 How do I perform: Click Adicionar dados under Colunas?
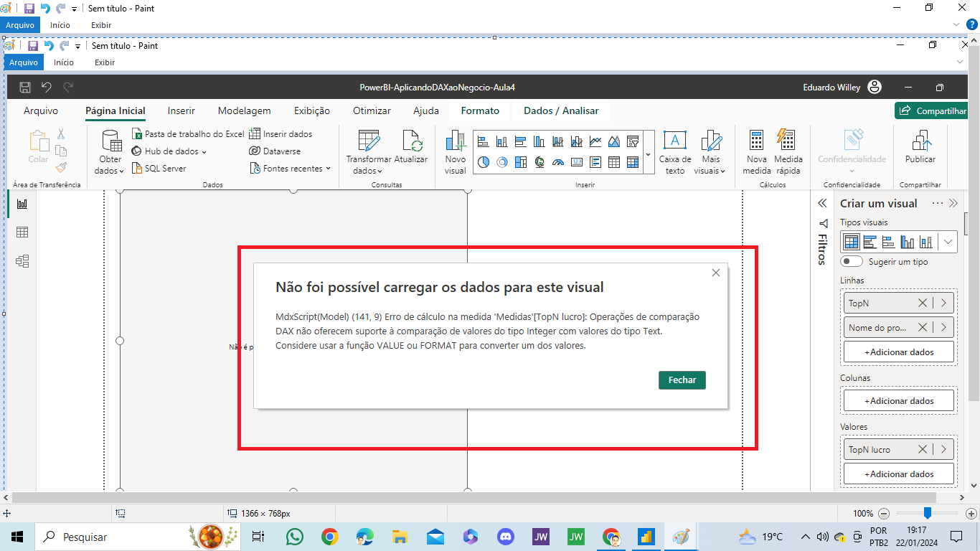point(899,400)
